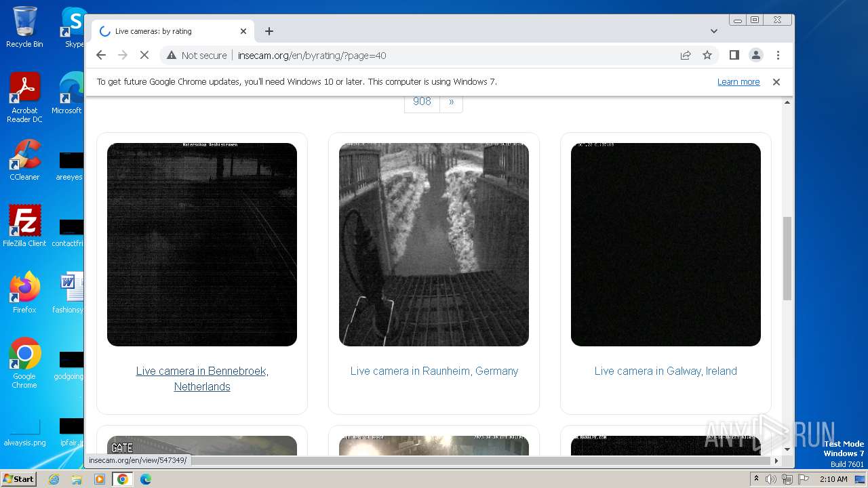Open the tab search dropdown
Screen dimensions: 868x488
[x=713, y=31]
